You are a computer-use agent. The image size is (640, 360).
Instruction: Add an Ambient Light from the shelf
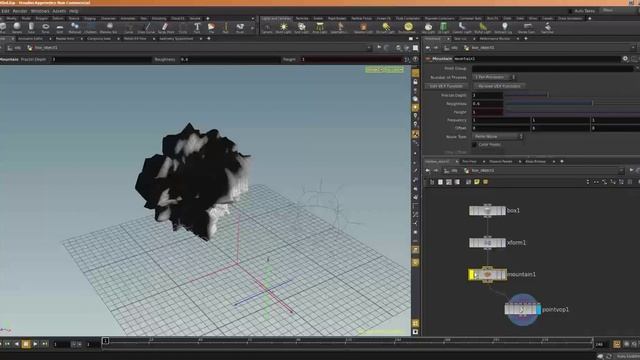click(504, 28)
